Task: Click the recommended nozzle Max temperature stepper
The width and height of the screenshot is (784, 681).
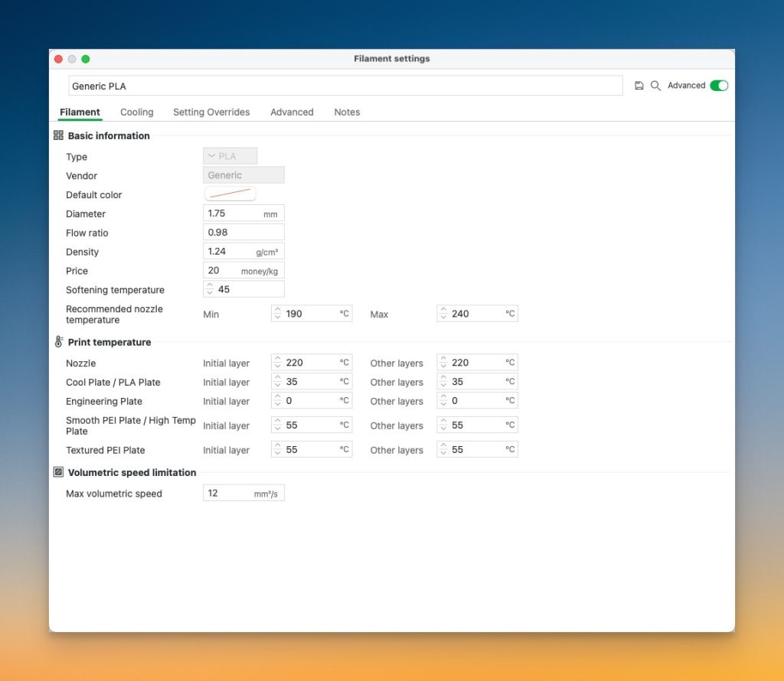Action: [443, 314]
